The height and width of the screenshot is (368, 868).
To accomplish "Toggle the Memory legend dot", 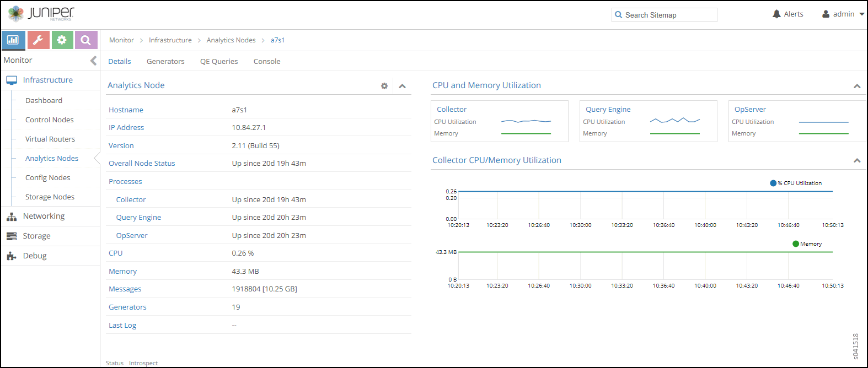I will pos(796,244).
